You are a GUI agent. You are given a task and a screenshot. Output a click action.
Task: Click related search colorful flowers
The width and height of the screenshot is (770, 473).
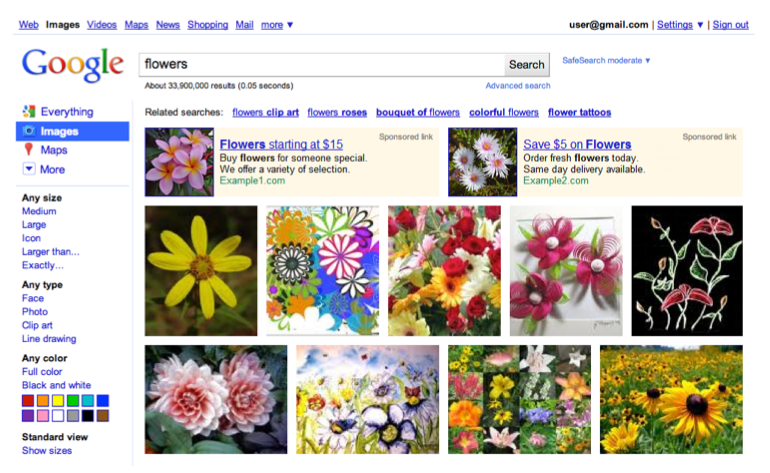point(504,112)
